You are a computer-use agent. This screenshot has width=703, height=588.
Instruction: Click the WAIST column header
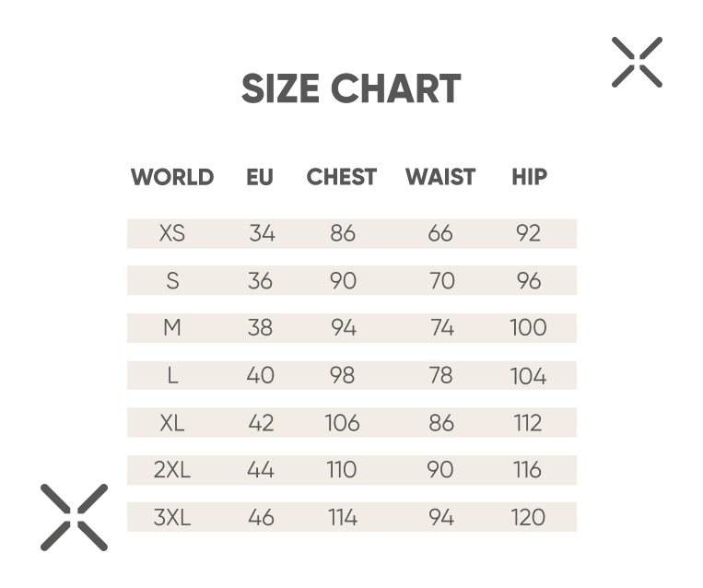pos(440,177)
